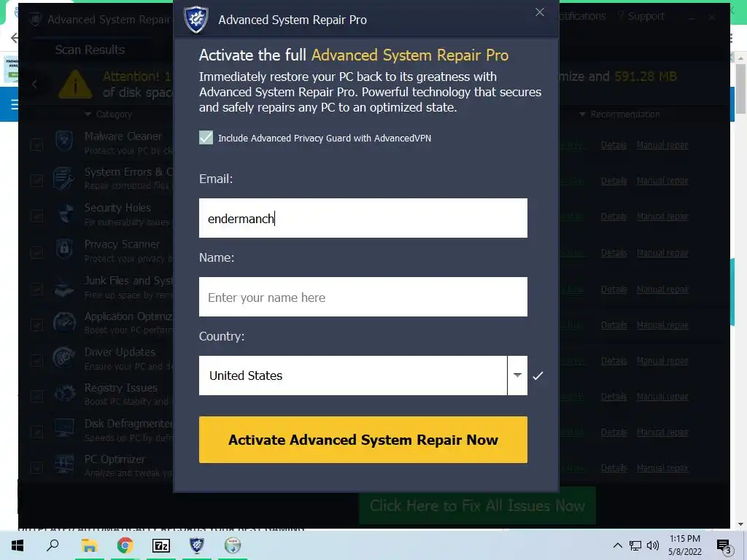Image resolution: width=747 pixels, height=560 pixels.
Task: Open Google Chrome from the taskbar
Action: click(125, 545)
